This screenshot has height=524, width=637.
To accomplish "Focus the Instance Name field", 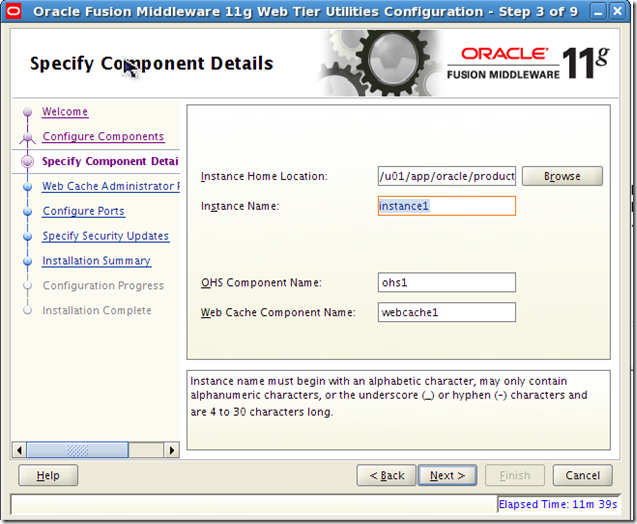I will [446, 206].
